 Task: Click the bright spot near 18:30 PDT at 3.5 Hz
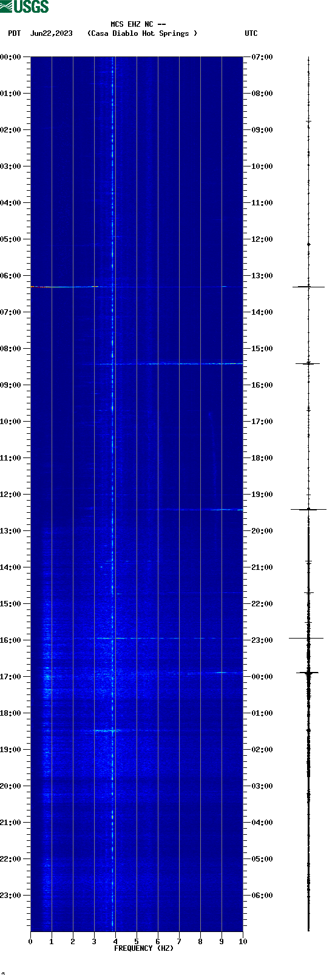point(106,730)
